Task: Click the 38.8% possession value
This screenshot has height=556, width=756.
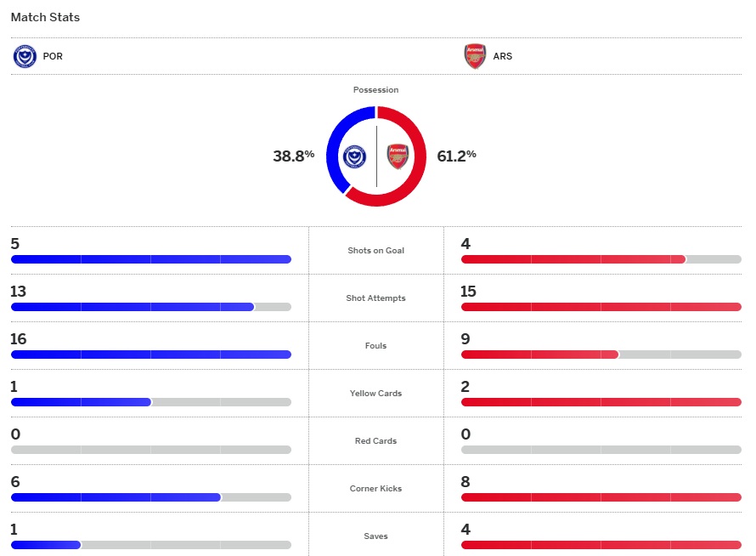Action: click(x=293, y=156)
